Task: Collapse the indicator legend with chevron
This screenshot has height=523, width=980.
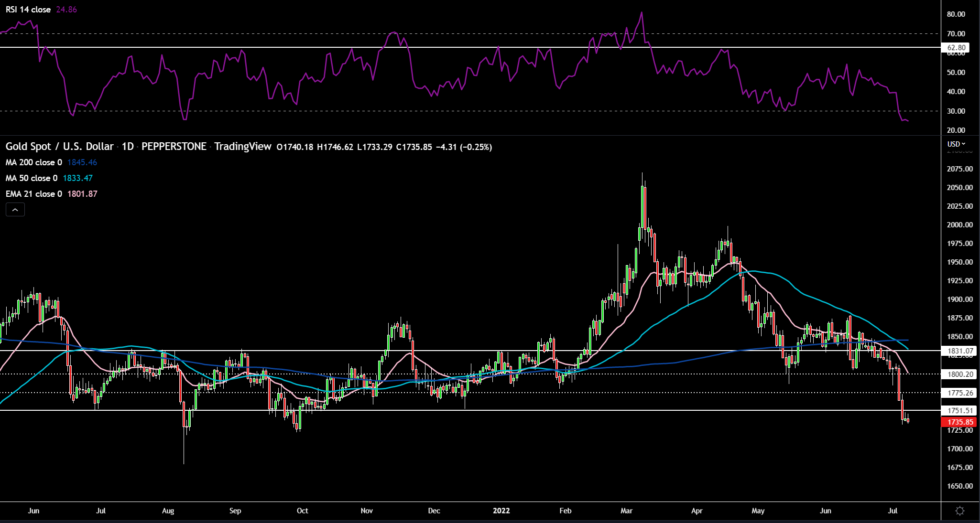Action: click(15, 210)
